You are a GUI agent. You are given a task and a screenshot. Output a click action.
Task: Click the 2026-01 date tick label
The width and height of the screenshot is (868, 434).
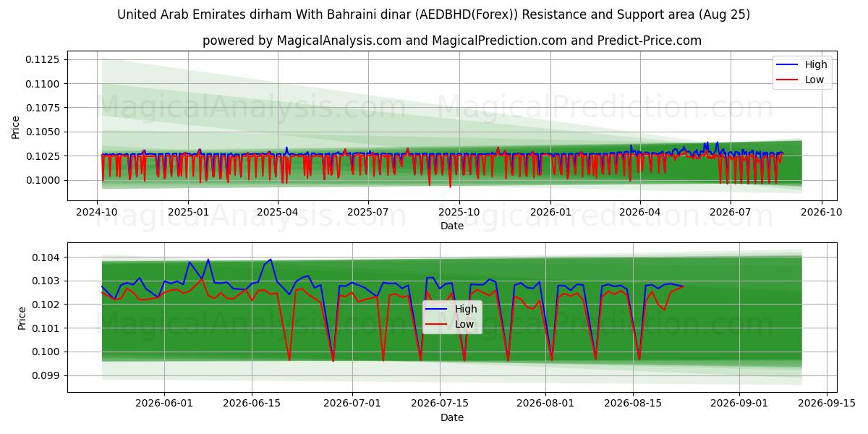550,213
